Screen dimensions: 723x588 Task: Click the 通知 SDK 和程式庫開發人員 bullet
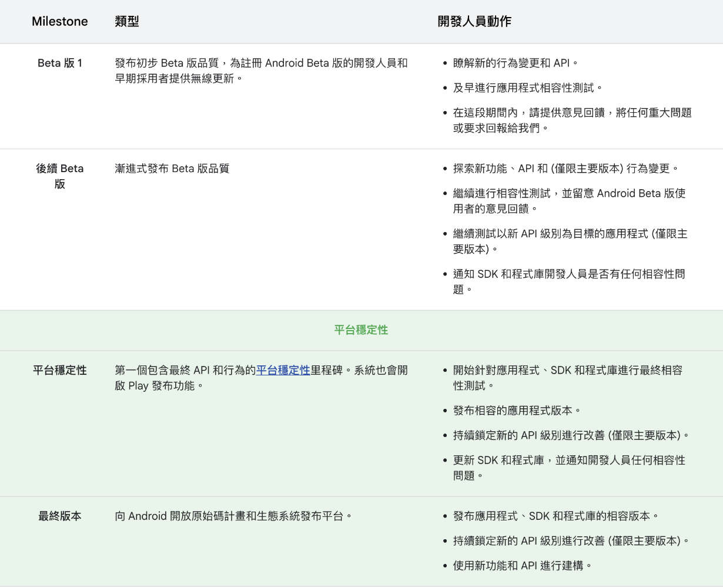568,281
